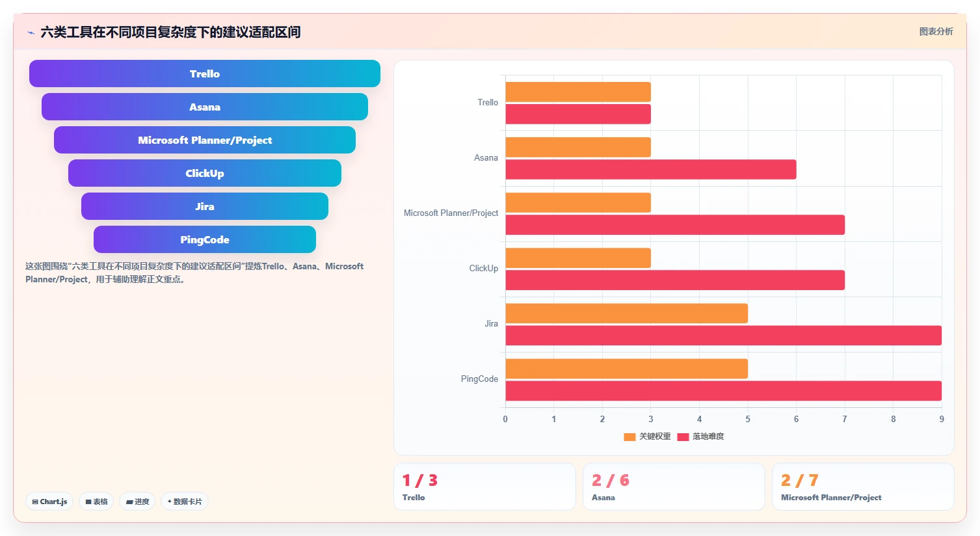Click Trello's red 落地难度 bar
Screen dimensions: 980x536
coord(578,114)
